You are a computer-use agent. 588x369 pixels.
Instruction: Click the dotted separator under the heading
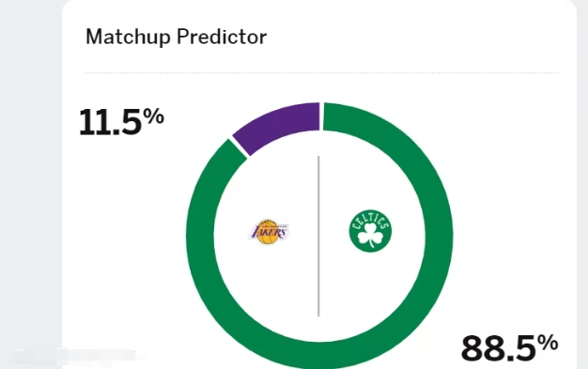click(321, 72)
